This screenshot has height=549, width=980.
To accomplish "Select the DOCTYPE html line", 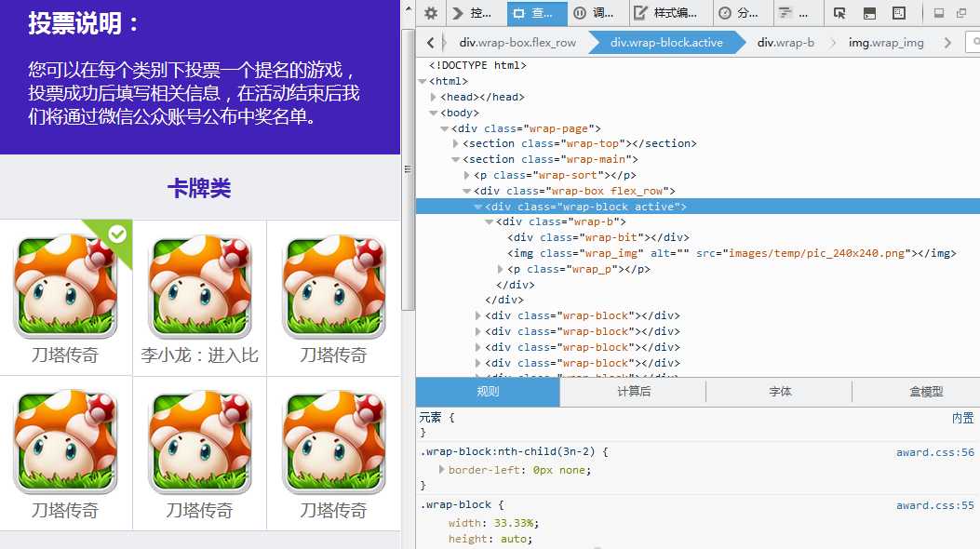I will click(x=477, y=65).
